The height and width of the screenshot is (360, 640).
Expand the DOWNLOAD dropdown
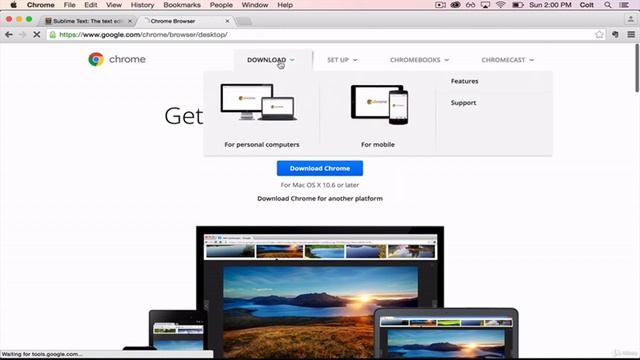[271, 60]
